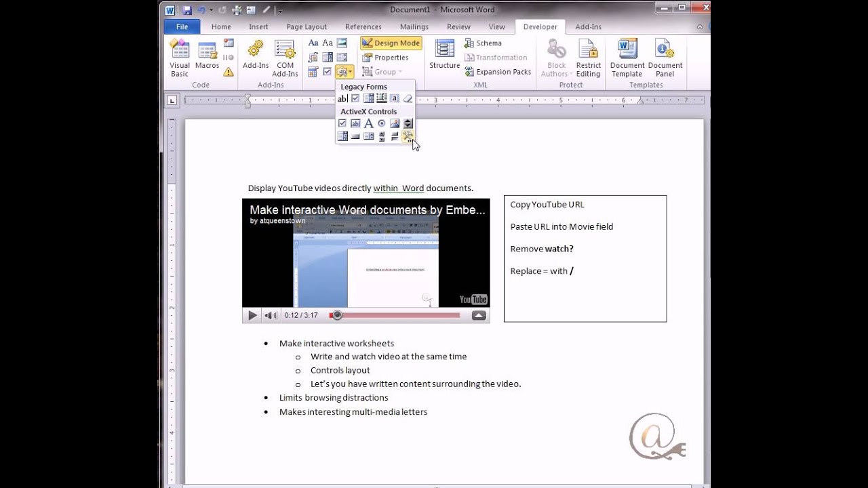
Task: Open Expansion Packs
Action: [x=498, y=72]
